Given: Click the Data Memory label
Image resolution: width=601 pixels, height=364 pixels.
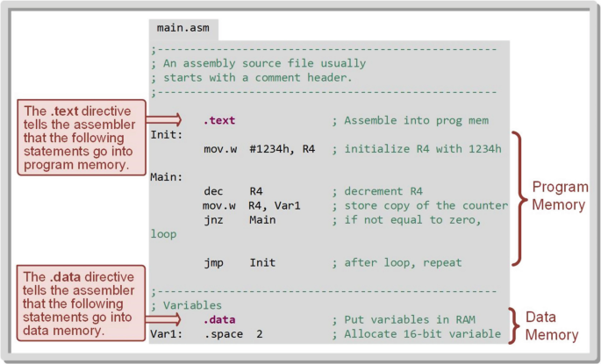Looking at the screenshot, I should pyautogui.click(x=552, y=326).
